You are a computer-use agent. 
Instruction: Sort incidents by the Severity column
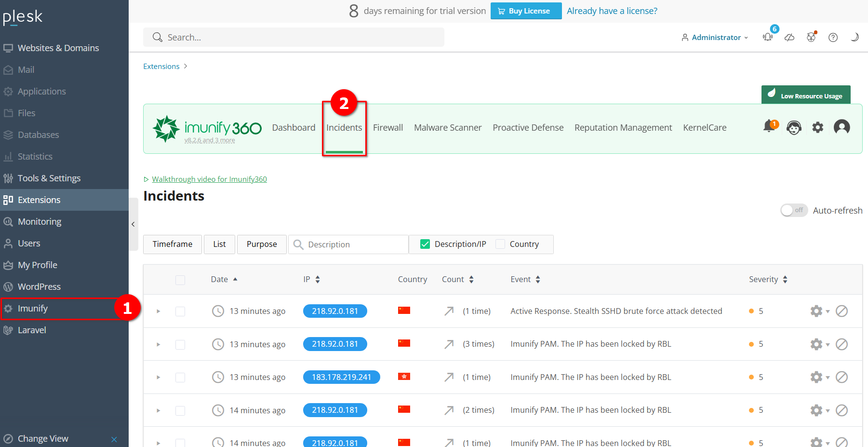pos(768,279)
